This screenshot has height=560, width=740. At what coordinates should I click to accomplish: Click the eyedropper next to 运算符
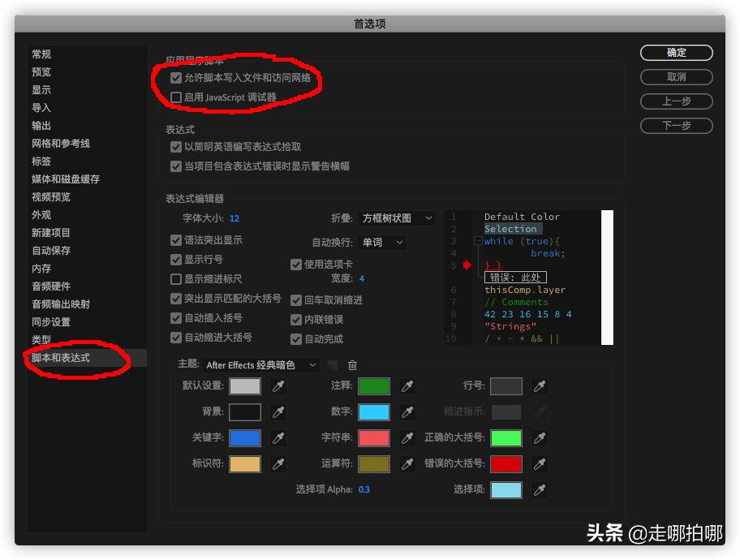click(405, 463)
